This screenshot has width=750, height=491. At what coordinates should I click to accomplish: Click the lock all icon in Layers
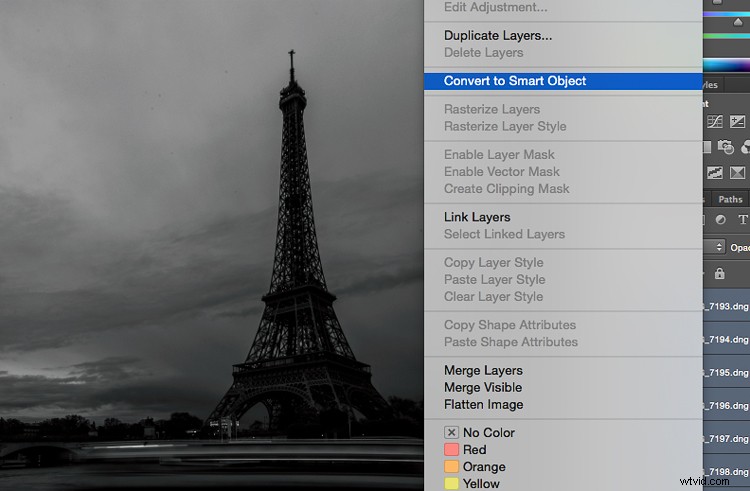click(x=718, y=273)
